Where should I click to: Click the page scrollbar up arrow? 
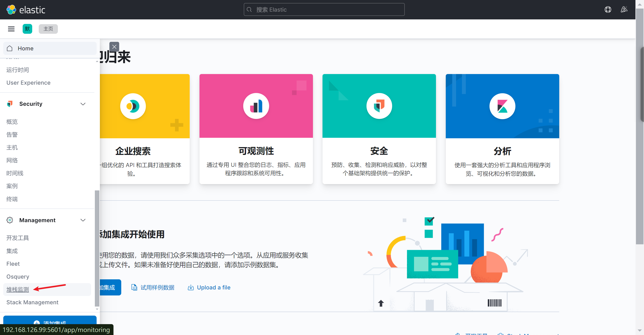coord(640,4)
